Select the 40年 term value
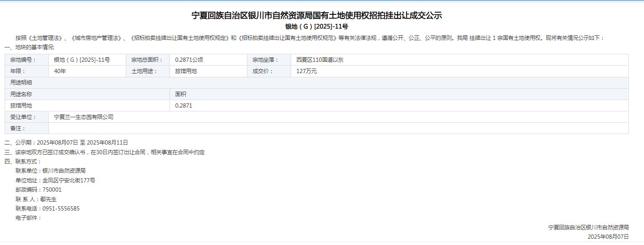 [60, 71]
